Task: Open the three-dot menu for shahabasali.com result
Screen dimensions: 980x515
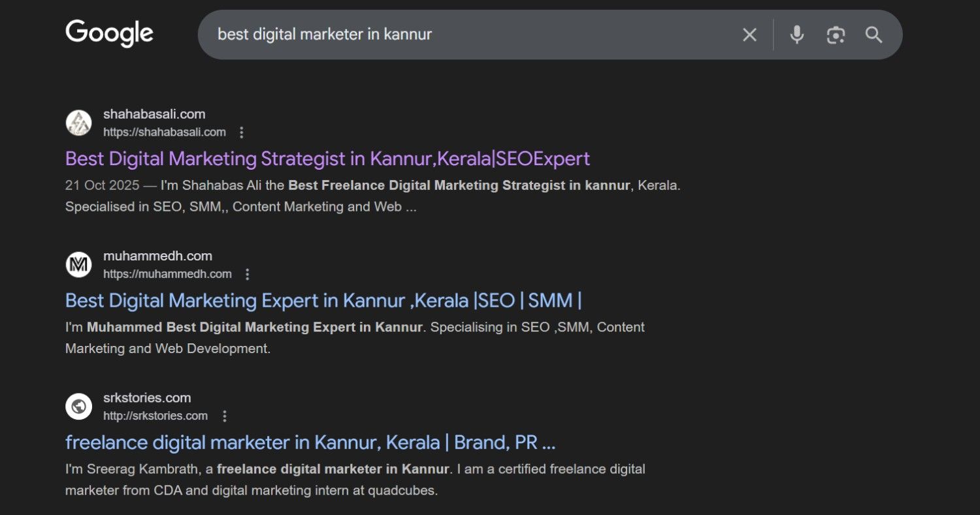Action: point(241,132)
